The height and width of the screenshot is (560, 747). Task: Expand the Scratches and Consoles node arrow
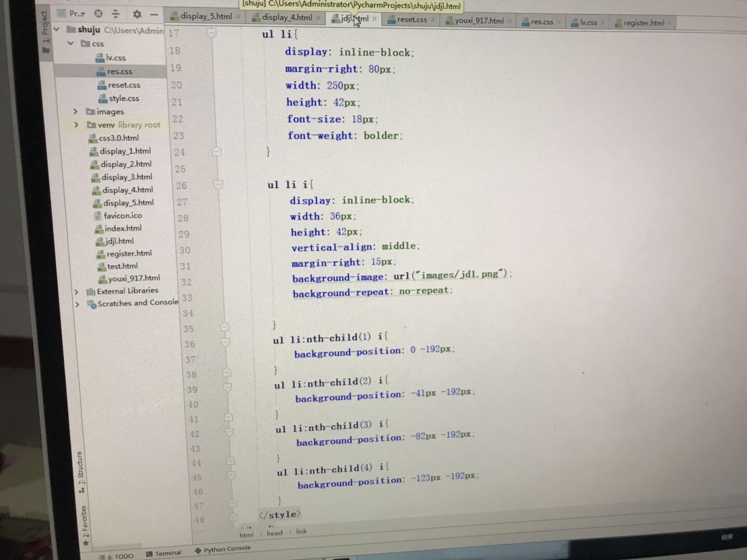(x=77, y=304)
